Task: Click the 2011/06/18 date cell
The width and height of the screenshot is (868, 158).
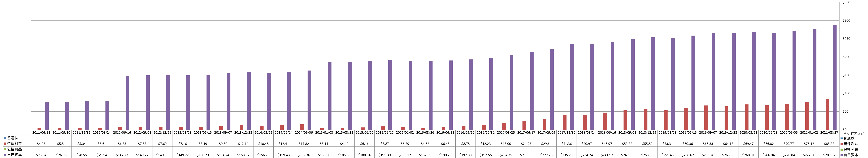Action: tap(41, 132)
